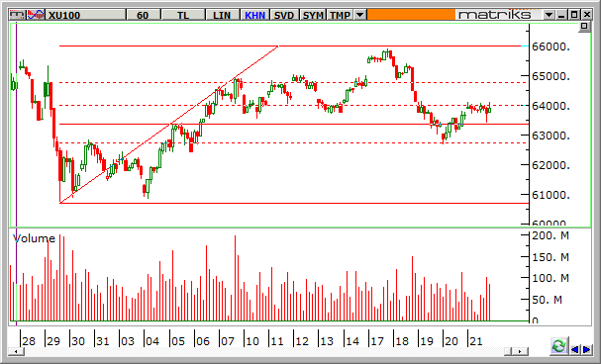Click the 200 M volume axis label
This screenshot has width=601, height=364.
(551, 235)
